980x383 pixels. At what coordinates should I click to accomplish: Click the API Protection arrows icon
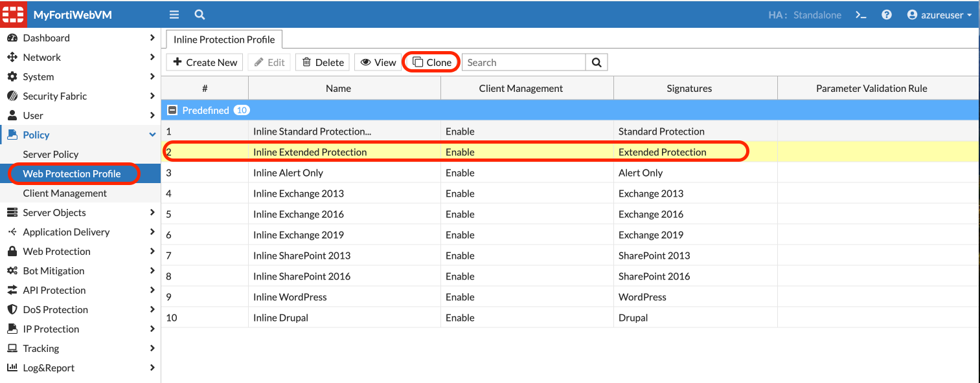(12, 290)
